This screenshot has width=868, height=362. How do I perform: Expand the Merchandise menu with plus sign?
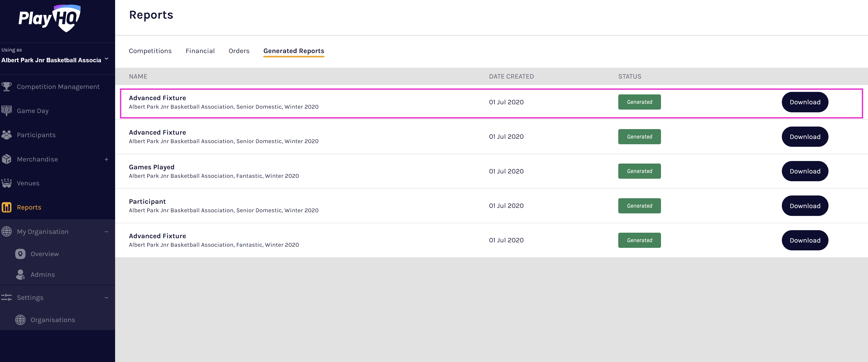(x=106, y=159)
